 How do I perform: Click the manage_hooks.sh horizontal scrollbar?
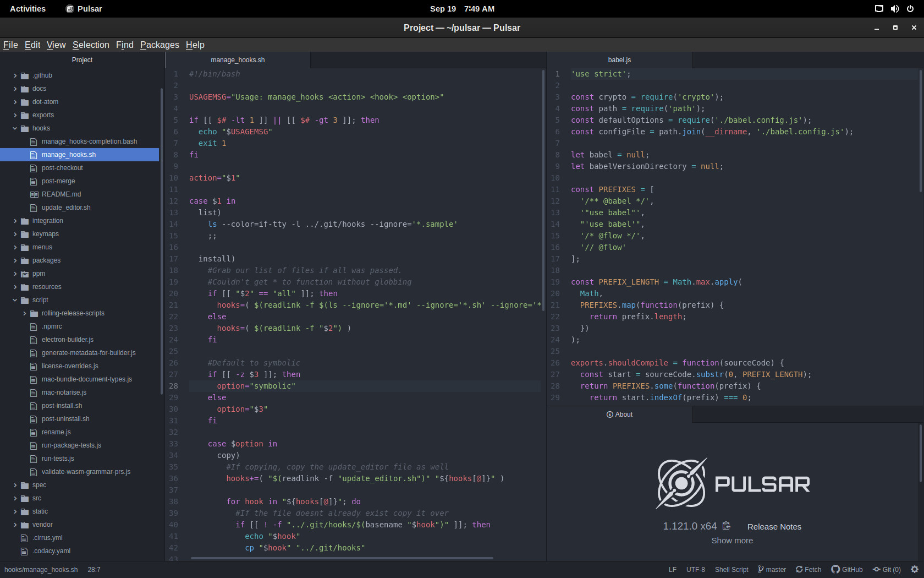click(342, 558)
